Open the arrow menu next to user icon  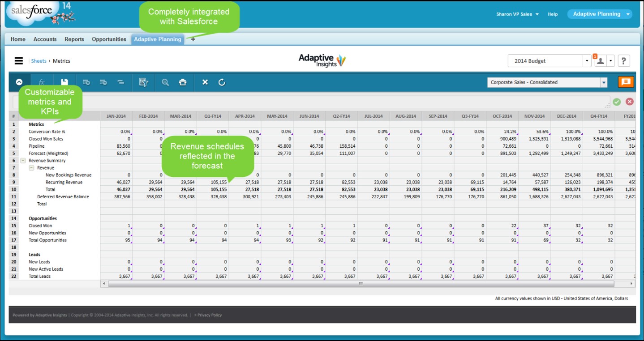[610, 61]
